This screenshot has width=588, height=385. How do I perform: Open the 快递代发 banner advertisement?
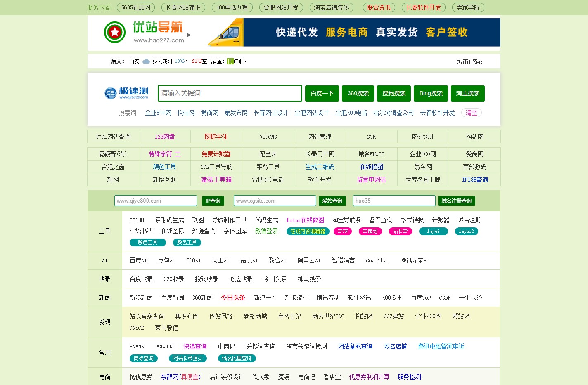[x=354, y=32]
